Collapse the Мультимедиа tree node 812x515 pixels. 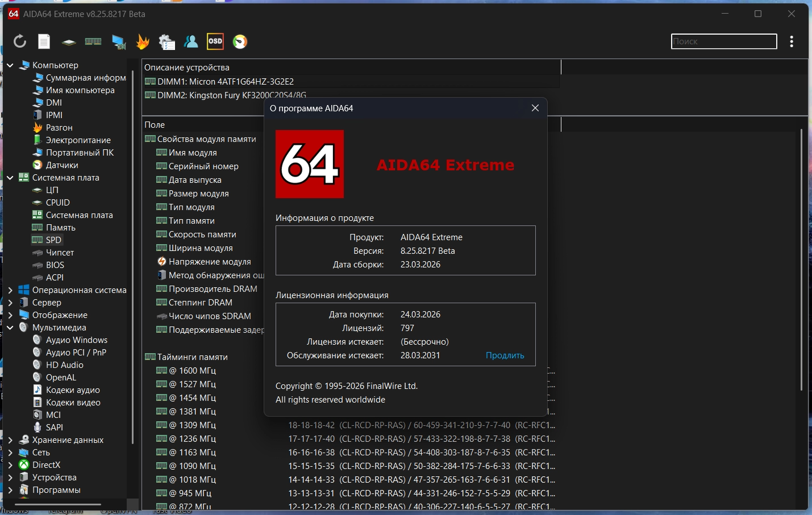click(10, 328)
